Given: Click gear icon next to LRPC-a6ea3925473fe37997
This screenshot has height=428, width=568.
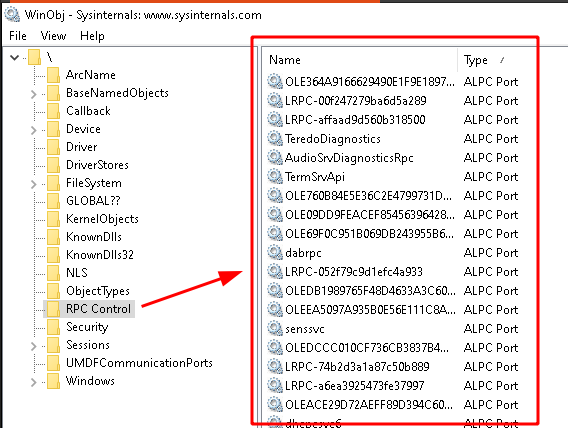Looking at the screenshot, I should click(x=275, y=386).
